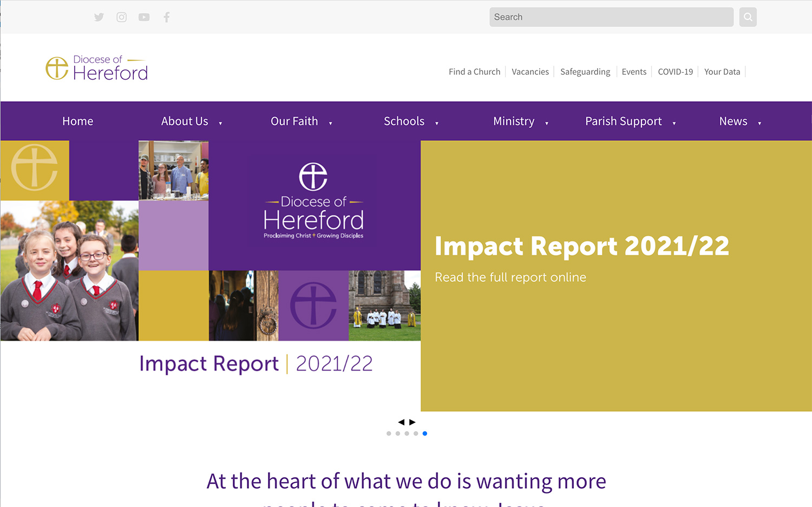This screenshot has height=507, width=812.
Task: Click the Impact Report 2021/22 headline
Action: [x=582, y=246]
